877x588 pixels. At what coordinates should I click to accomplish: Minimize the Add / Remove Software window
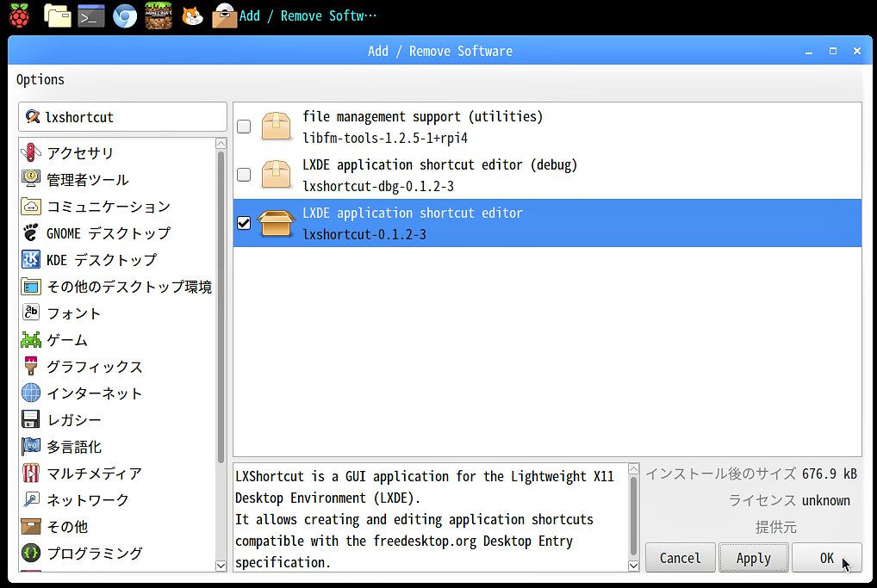(x=809, y=51)
